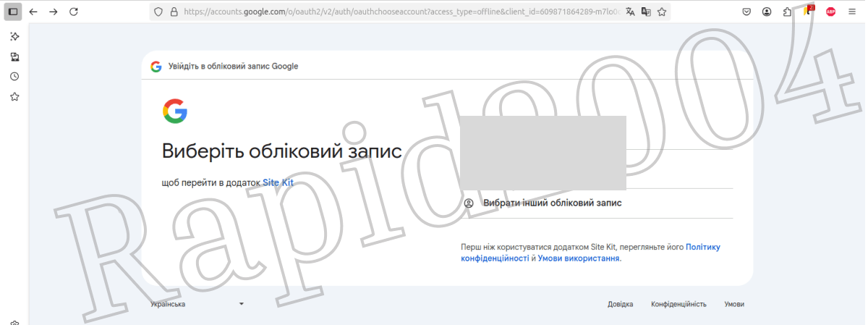Open the History clock icon in sidebar

pyautogui.click(x=14, y=77)
